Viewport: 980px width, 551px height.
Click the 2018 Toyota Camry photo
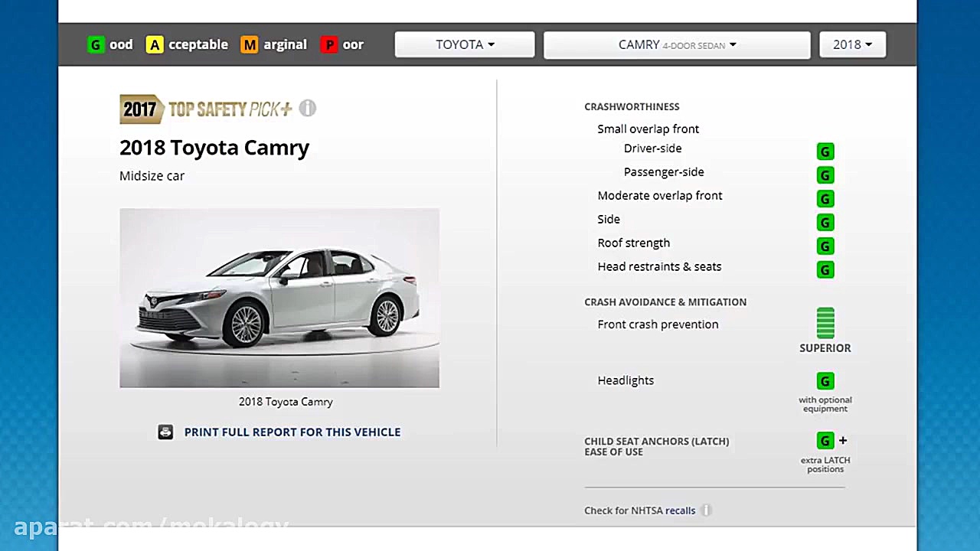(279, 298)
